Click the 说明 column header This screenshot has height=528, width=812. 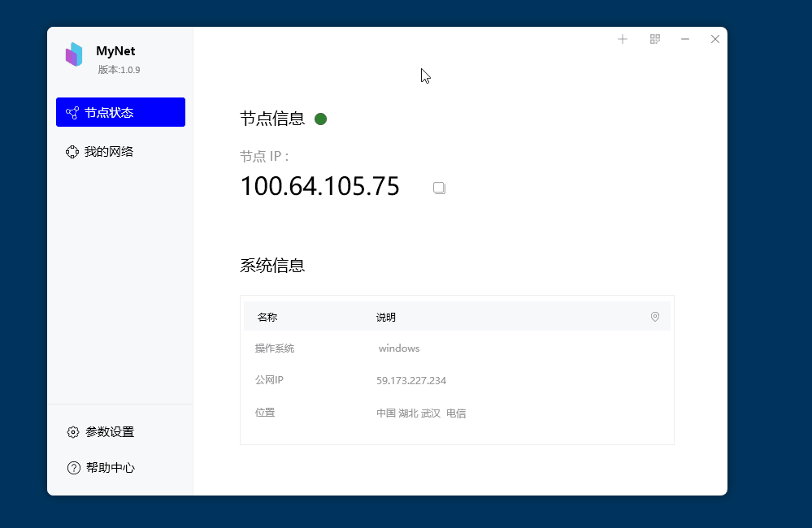386,318
